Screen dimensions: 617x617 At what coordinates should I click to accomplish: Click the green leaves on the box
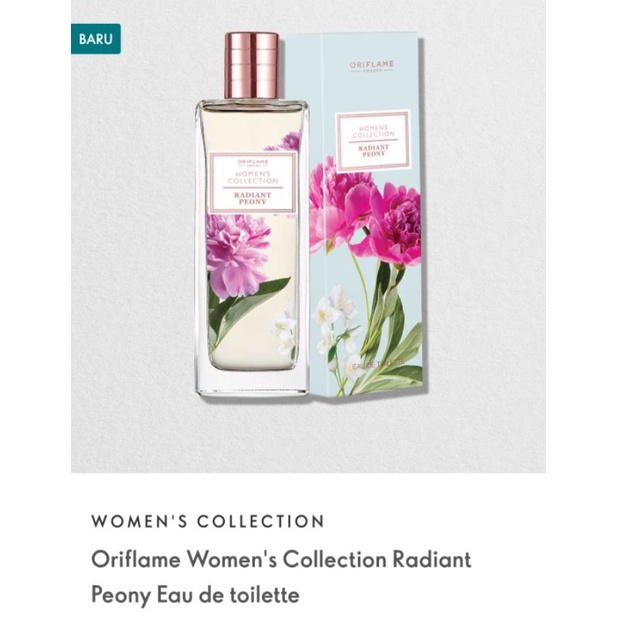coord(390,338)
